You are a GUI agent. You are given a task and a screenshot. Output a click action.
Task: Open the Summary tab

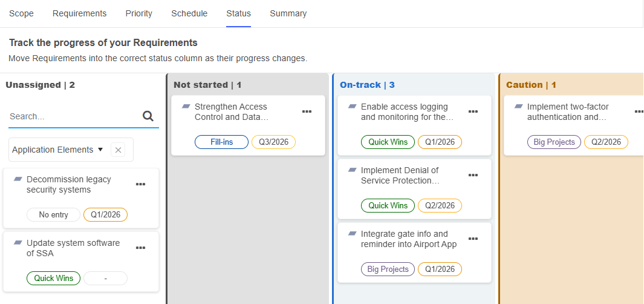click(288, 13)
